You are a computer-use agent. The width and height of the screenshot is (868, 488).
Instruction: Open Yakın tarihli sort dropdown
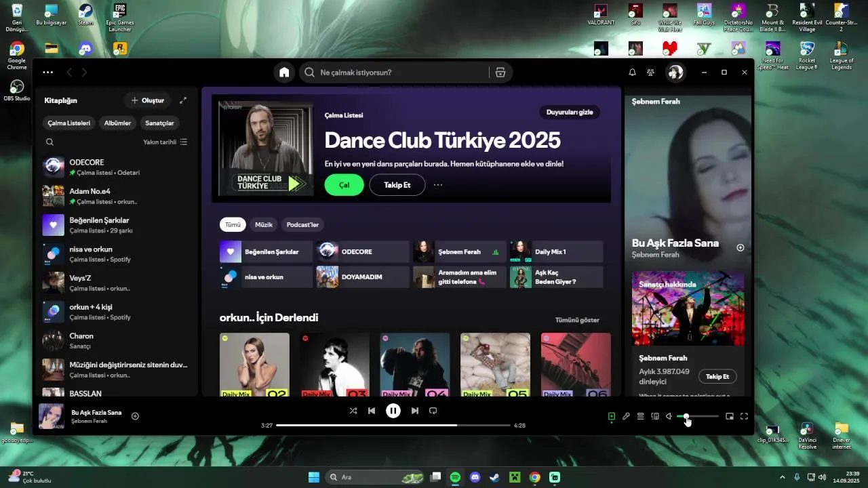point(165,142)
